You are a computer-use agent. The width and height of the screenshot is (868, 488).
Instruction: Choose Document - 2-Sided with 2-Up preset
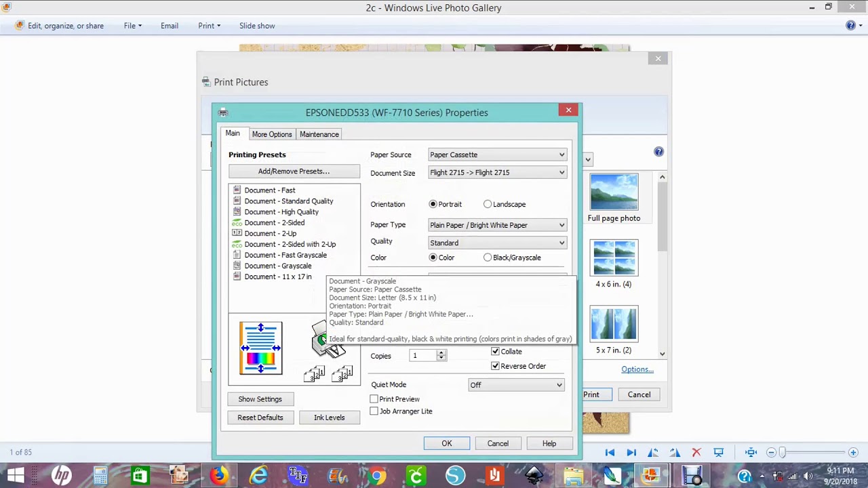[x=290, y=244]
